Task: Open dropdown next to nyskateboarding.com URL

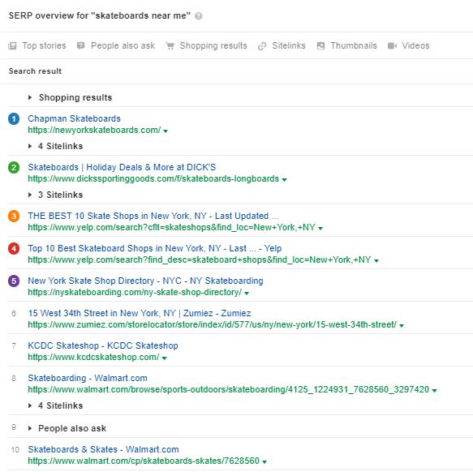Action: pos(247,294)
